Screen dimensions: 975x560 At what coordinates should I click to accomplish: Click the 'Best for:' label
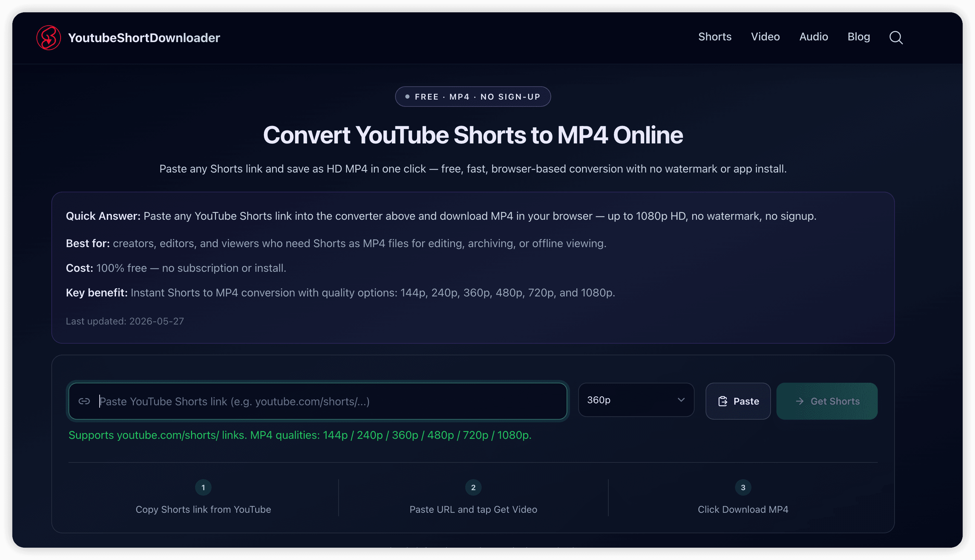[88, 243]
